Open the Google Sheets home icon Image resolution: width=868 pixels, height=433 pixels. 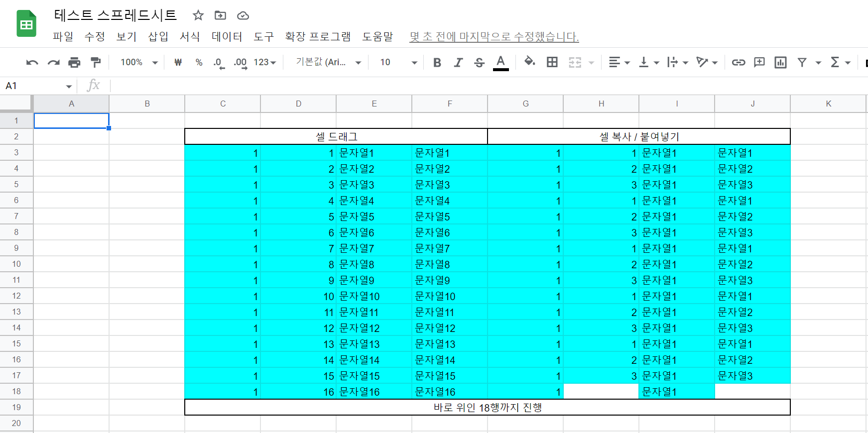click(x=26, y=23)
